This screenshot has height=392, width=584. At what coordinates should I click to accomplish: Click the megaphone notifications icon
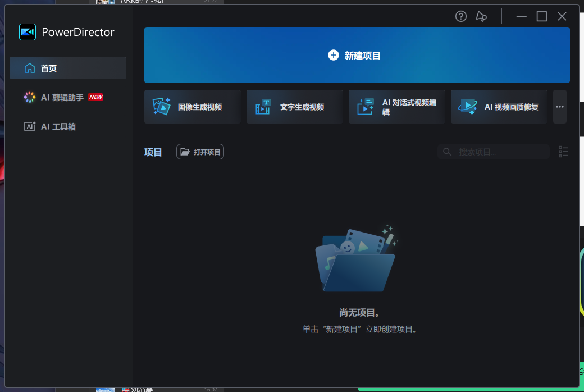[x=481, y=16]
